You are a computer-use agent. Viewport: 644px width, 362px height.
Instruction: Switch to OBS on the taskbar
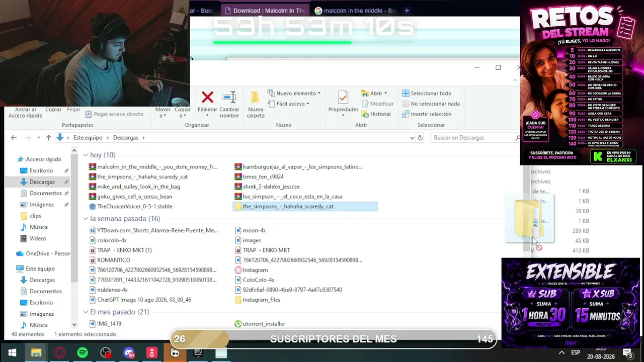(106, 353)
